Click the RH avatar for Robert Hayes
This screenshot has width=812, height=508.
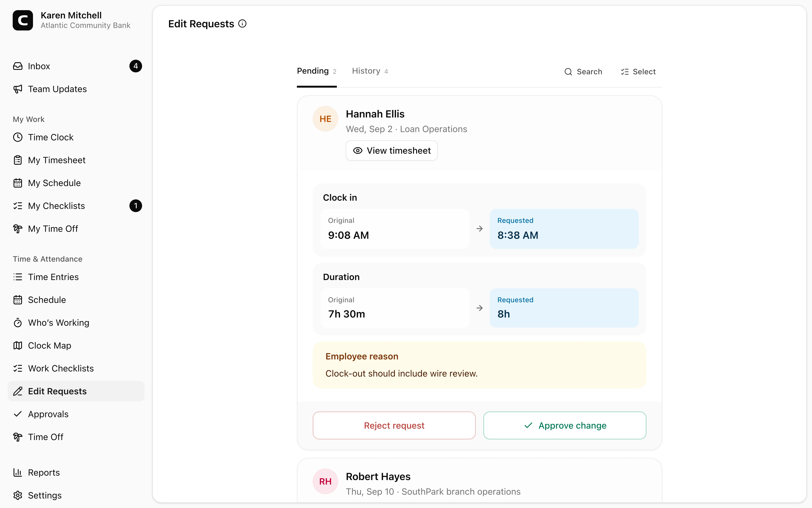click(x=325, y=482)
